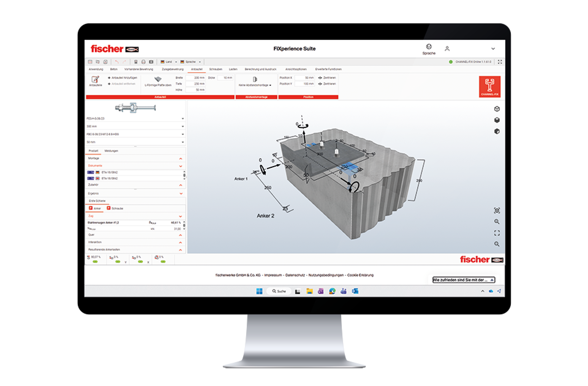Viewport: 588px width, 386px height.
Task: Switch to the Beton tab
Action: [114, 69]
